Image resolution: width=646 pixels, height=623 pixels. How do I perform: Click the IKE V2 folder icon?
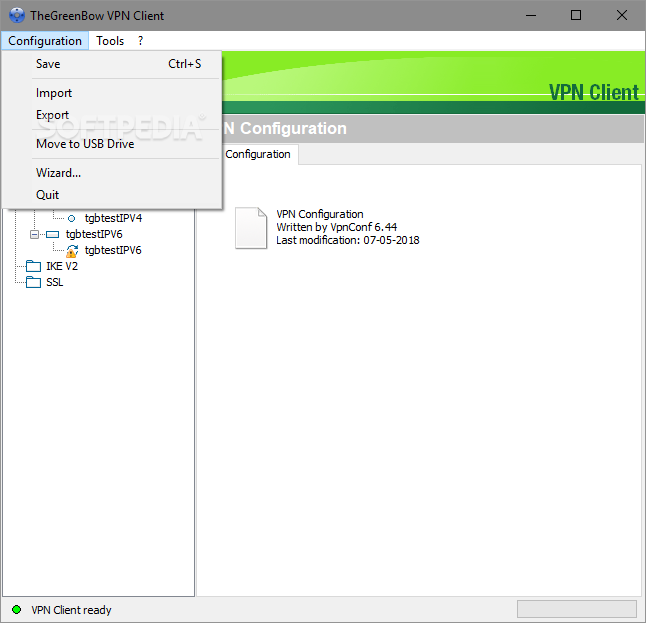33,266
